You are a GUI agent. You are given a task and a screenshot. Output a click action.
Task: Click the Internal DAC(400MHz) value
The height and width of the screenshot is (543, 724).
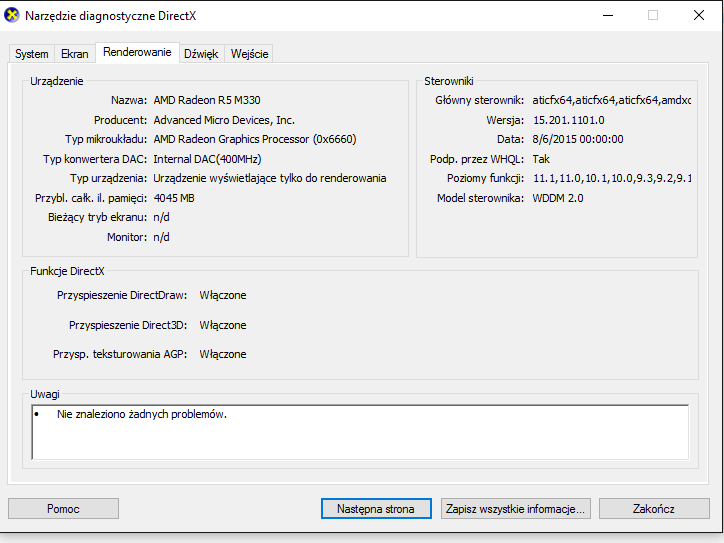pos(207,159)
